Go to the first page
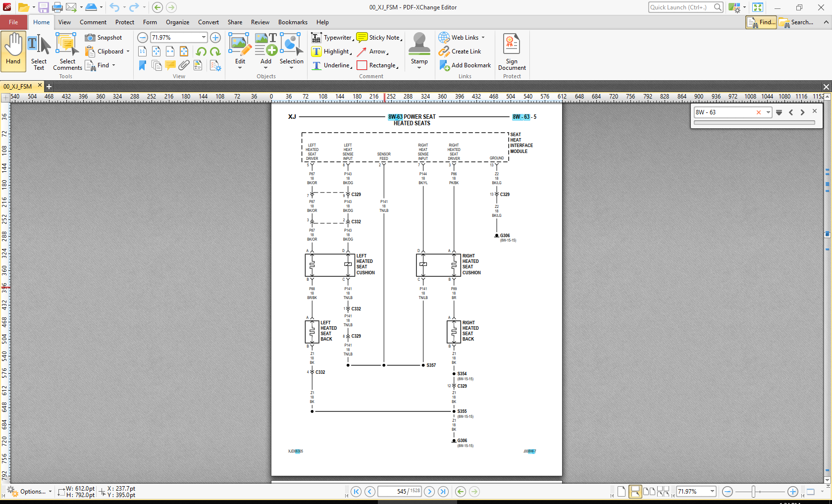Viewport: 832px width, 504px height. [x=356, y=492]
